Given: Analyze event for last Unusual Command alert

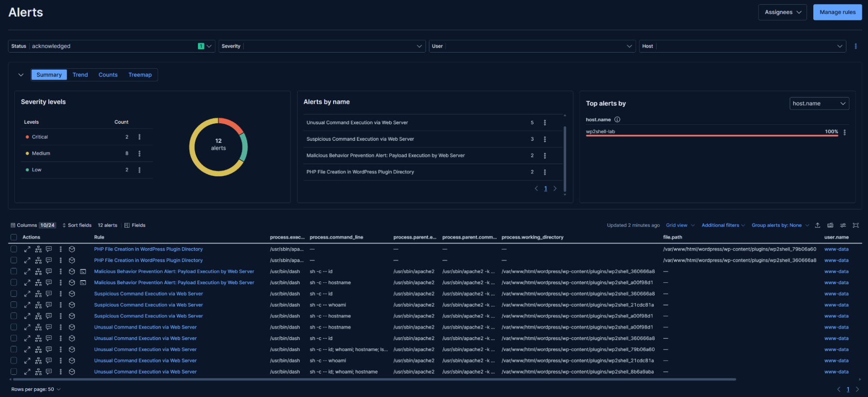Looking at the screenshot, I should coord(38,372).
